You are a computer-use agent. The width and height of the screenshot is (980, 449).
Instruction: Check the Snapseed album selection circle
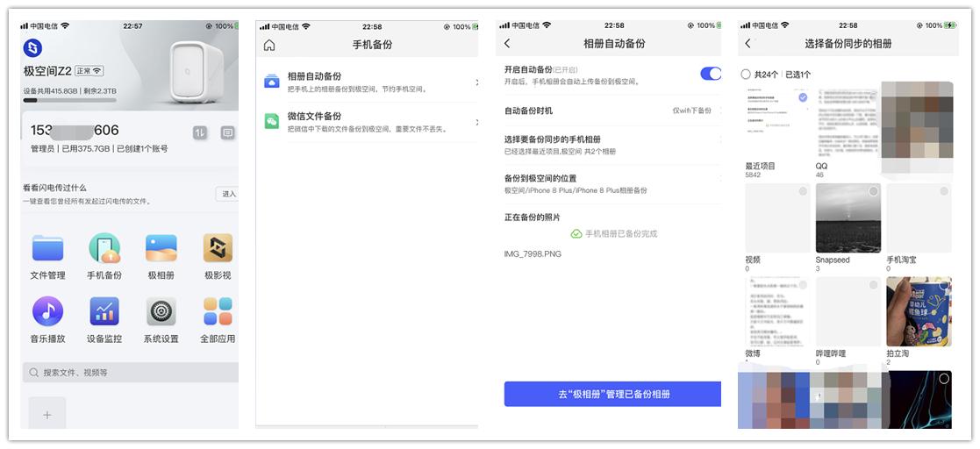873,191
